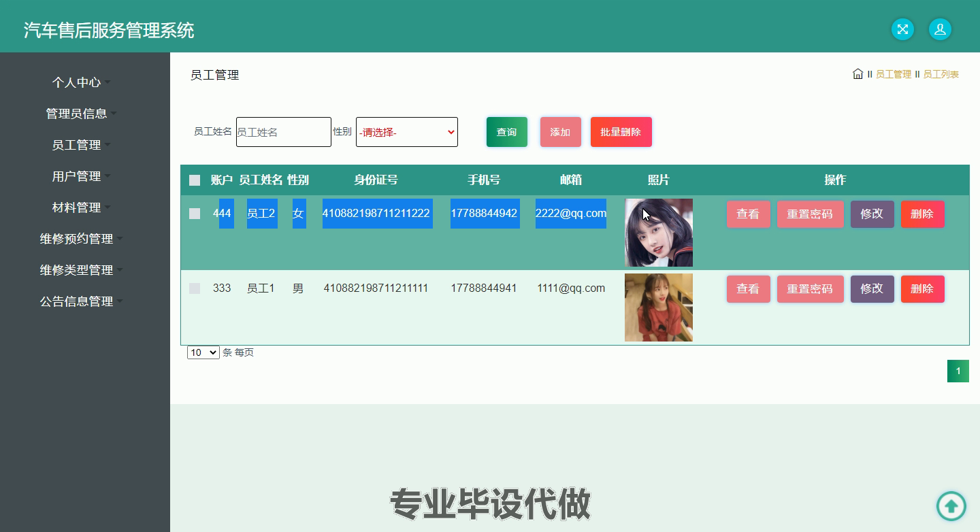The image size is (980, 532).
Task: Click the 邮箱 column header
Action: click(571, 180)
